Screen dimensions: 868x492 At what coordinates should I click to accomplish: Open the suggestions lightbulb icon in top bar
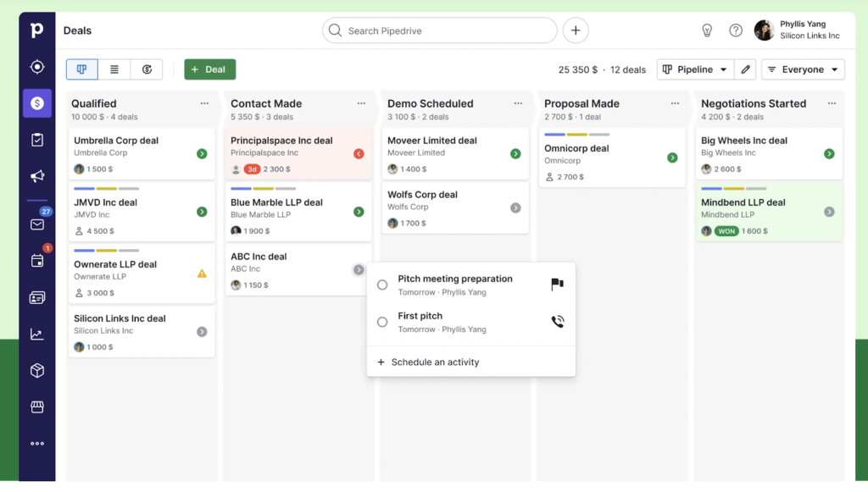(707, 30)
